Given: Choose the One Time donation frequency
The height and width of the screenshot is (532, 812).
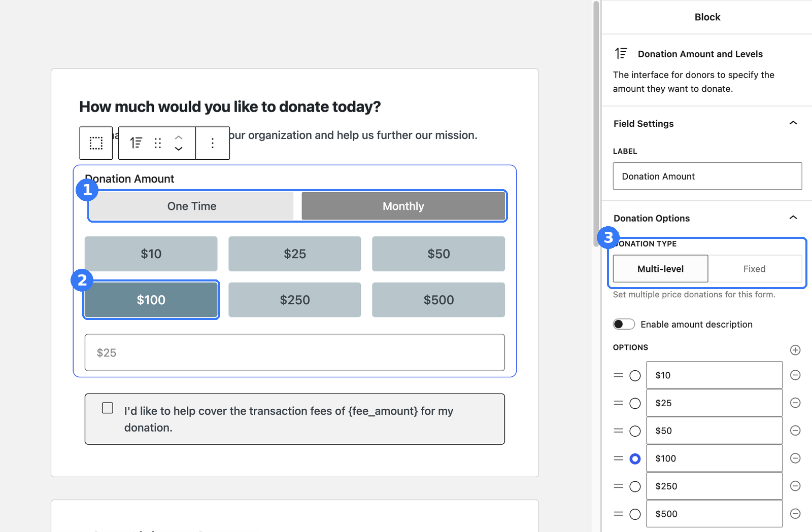Looking at the screenshot, I should click(192, 206).
